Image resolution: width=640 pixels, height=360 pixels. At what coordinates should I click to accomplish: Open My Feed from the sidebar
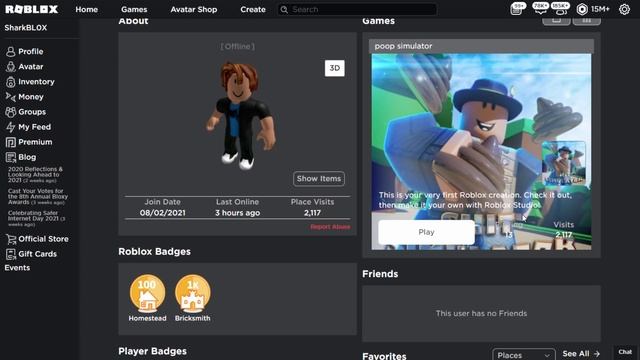(x=28, y=127)
